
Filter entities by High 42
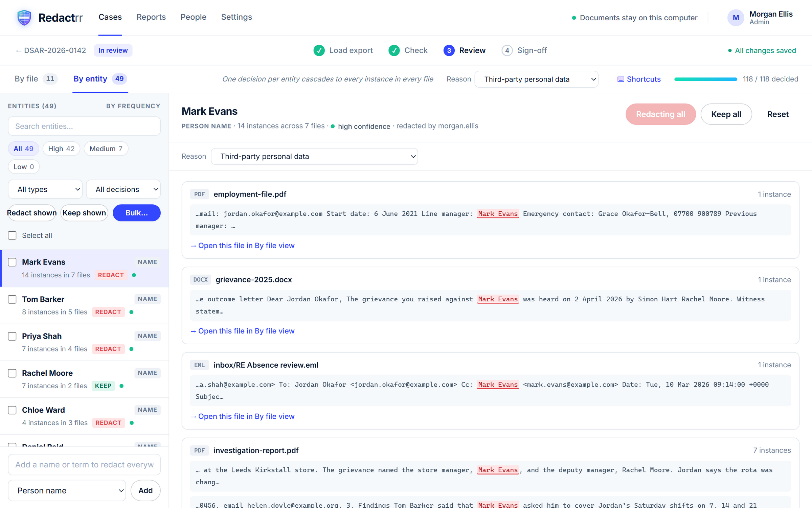pyautogui.click(x=61, y=149)
